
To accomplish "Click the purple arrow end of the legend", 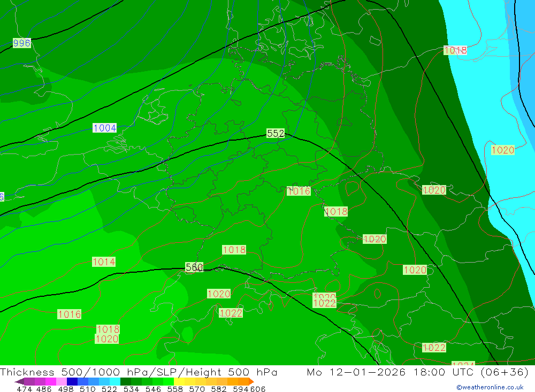I will (x=20, y=381).
